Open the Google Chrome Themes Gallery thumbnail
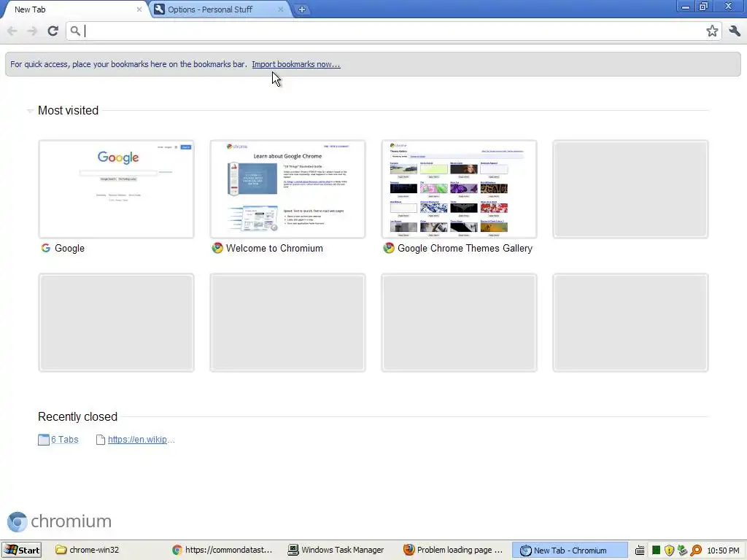The image size is (747, 560). click(460, 189)
